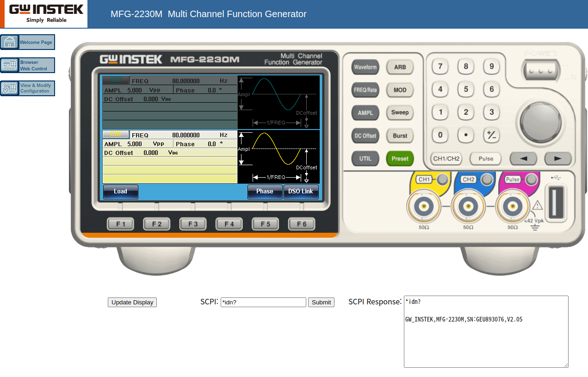Click the CH2 BNC output connector

[x=468, y=207]
